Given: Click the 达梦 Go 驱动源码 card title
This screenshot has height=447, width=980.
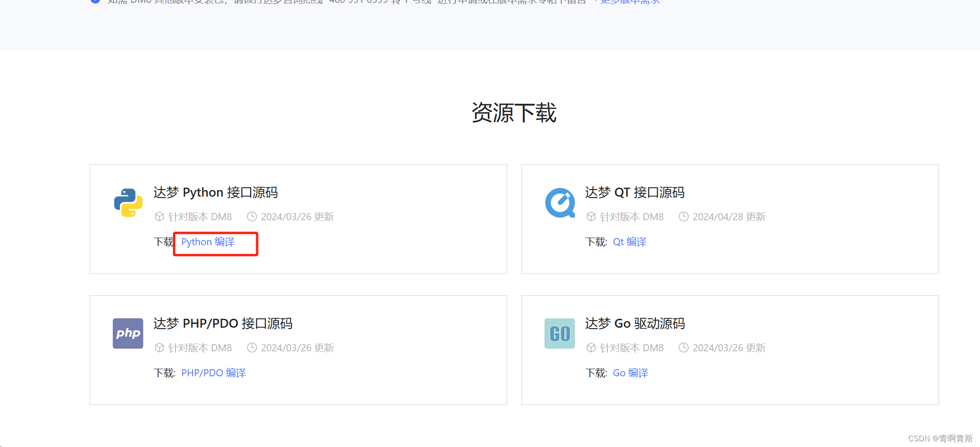Looking at the screenshot, I should (x=634, y=323).
